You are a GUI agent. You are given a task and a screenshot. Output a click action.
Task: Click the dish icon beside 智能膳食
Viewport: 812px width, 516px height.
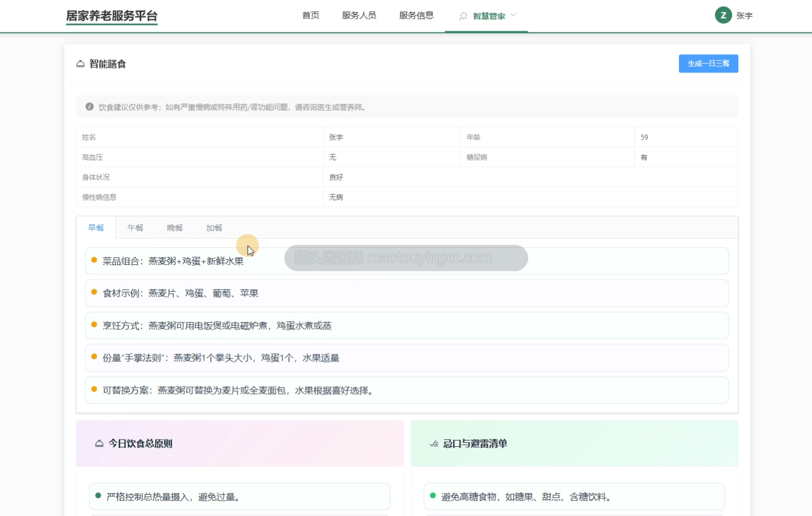coord(81,64)
